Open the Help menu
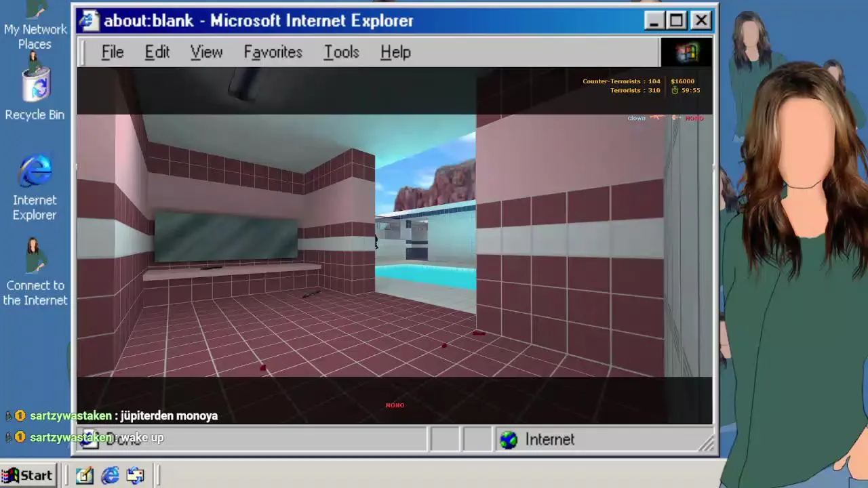Viewport: 868px width, 488px height. coord(395,52)
